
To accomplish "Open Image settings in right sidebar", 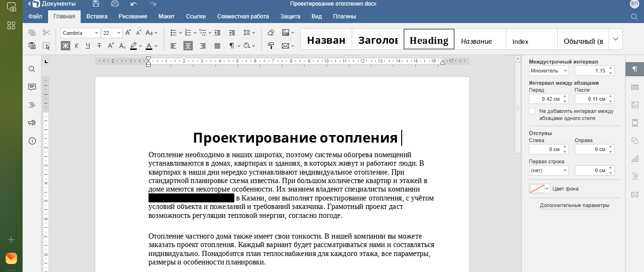I will click(x=635, y=105).
